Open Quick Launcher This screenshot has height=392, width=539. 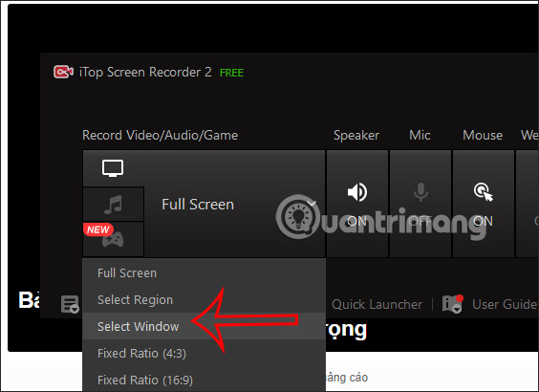(377, 304)
